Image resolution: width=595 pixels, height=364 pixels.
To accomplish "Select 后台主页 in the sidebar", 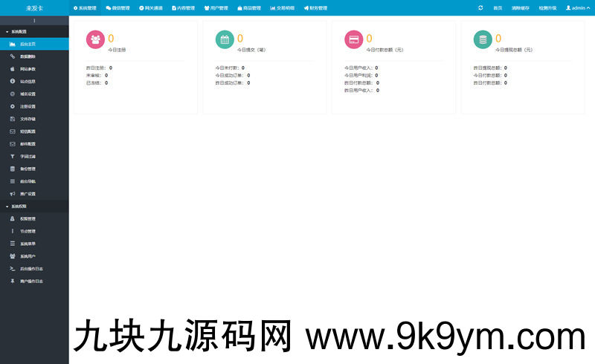I will coord(27,44).
